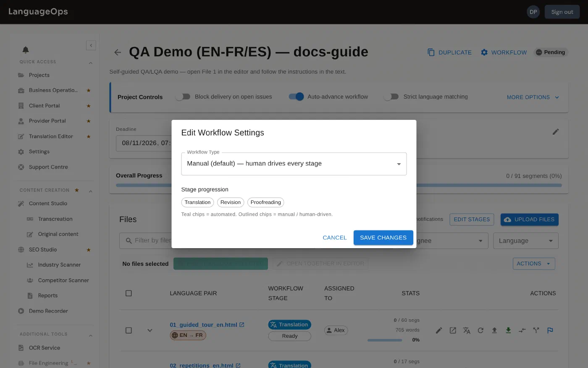Click the EDIT STAGES button
Viewport: 588px width, 368px height.
point(472,220)
